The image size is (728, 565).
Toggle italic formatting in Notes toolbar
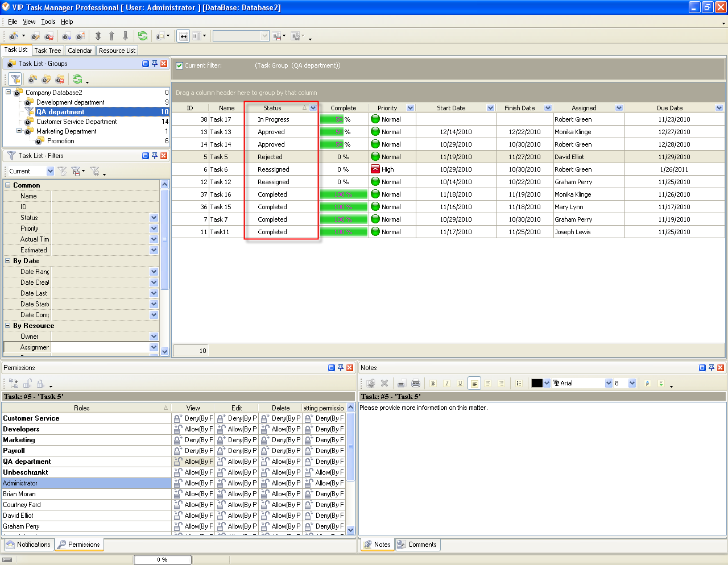point(446,383)
